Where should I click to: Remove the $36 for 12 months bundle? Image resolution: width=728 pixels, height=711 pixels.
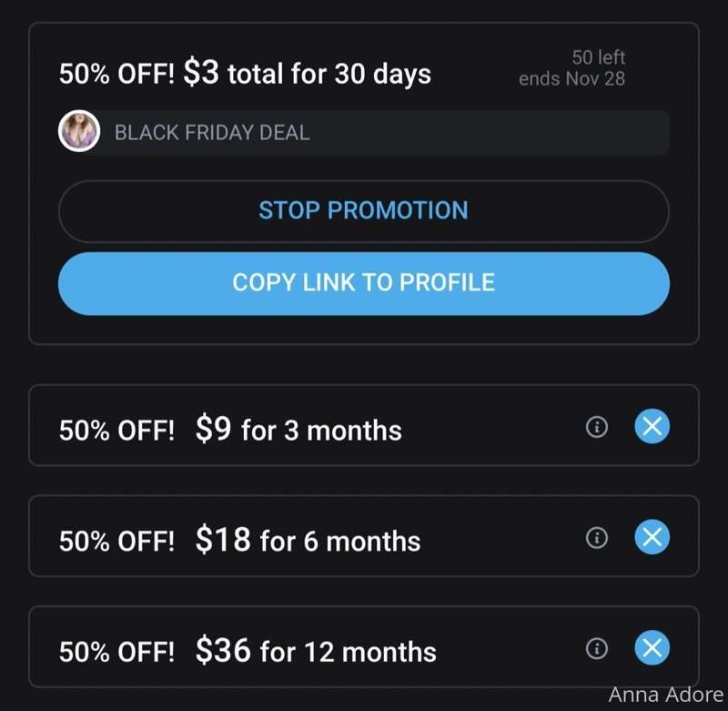pyautogui.click(x=652, y=648)
